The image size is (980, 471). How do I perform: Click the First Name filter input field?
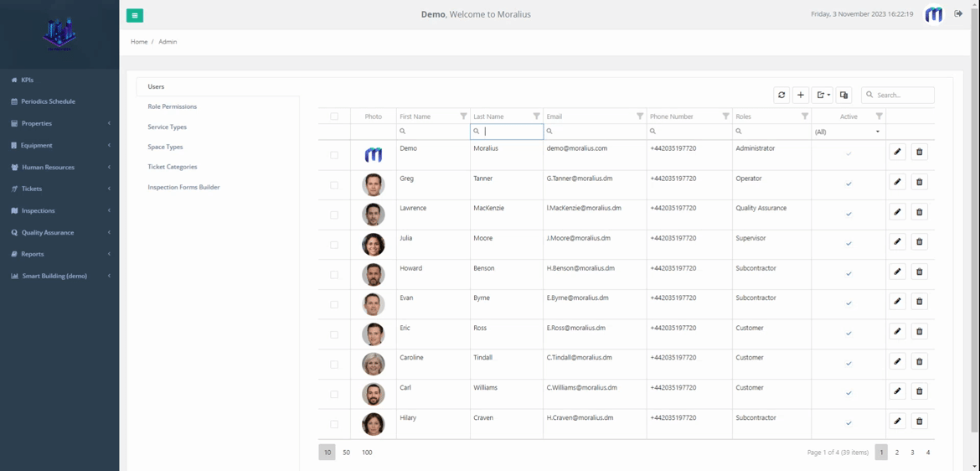coord(436,132)
